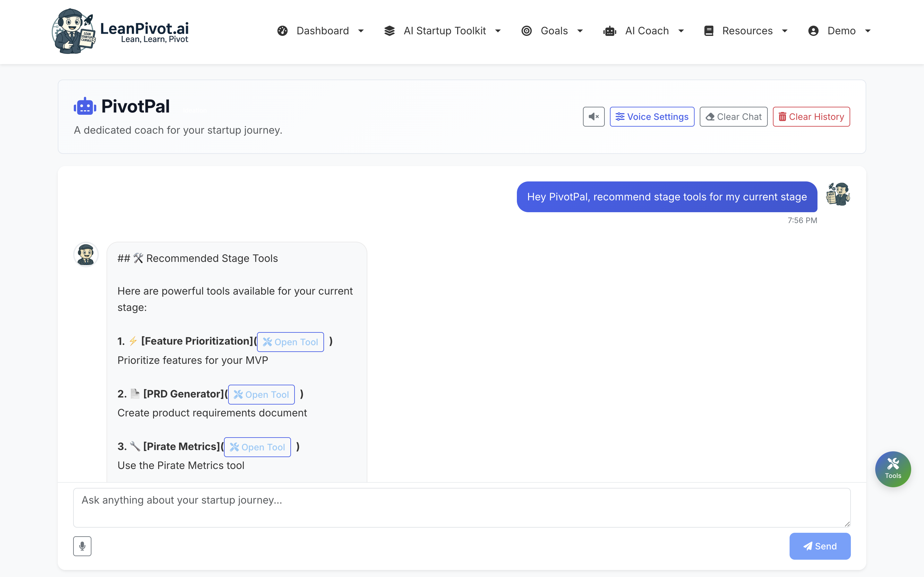Open the Dashboard menu
Image resolution: width=924 pixels, height=577 pixels.
[323, 31]
